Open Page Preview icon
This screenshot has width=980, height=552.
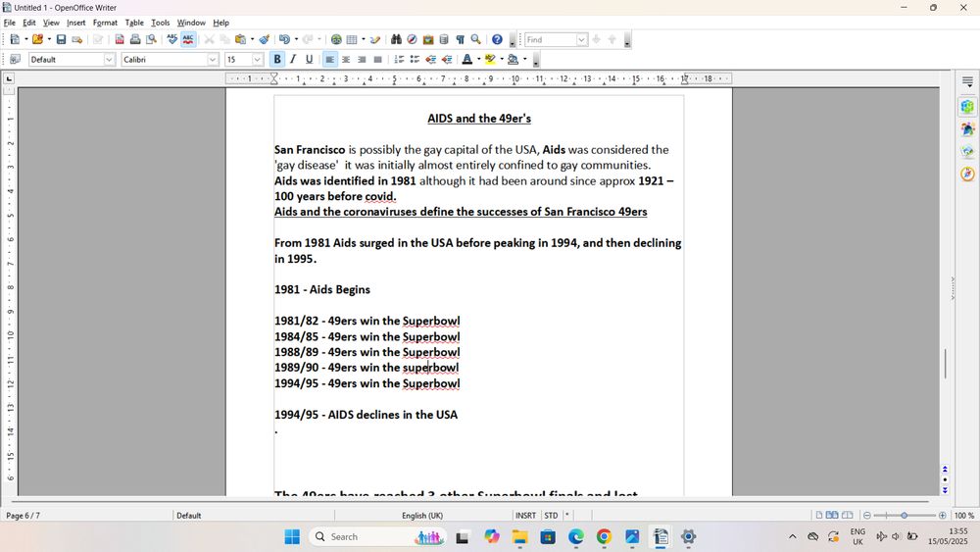click(151, 39)
